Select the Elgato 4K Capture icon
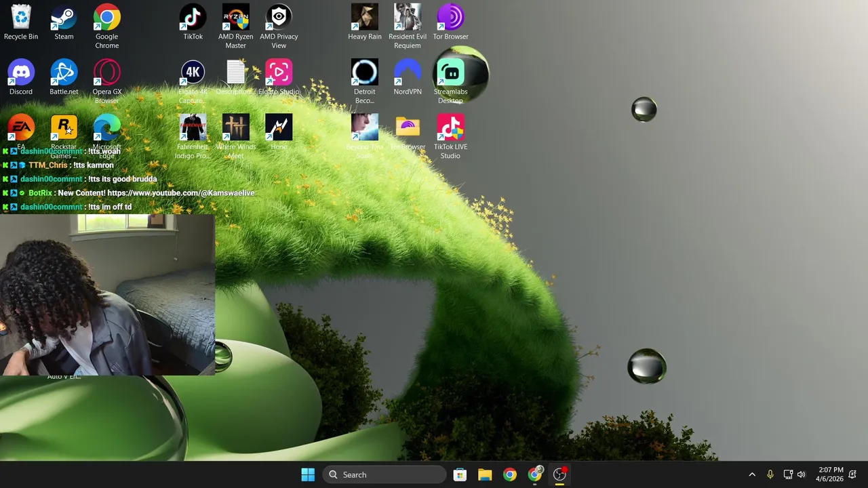The height and width of the screenshot is (488, 868). [x=193, y=82]
